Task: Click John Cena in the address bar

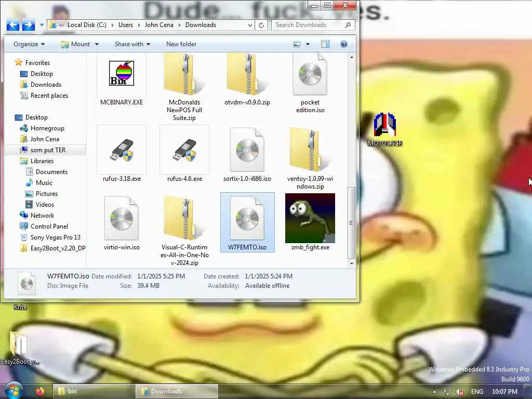Action: point(159,25)
